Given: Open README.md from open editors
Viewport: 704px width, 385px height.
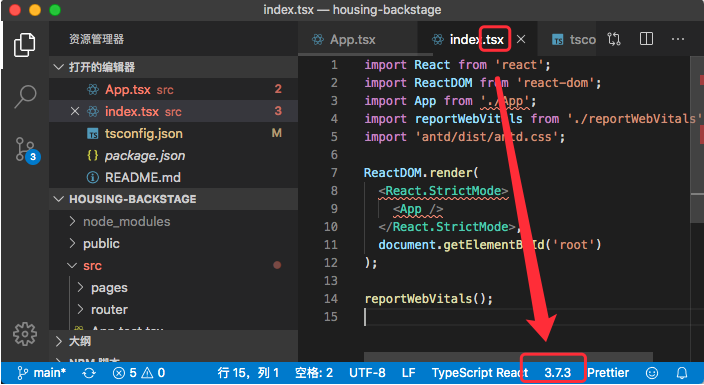Looking at the screenshot, I should [x=174, y=177].
